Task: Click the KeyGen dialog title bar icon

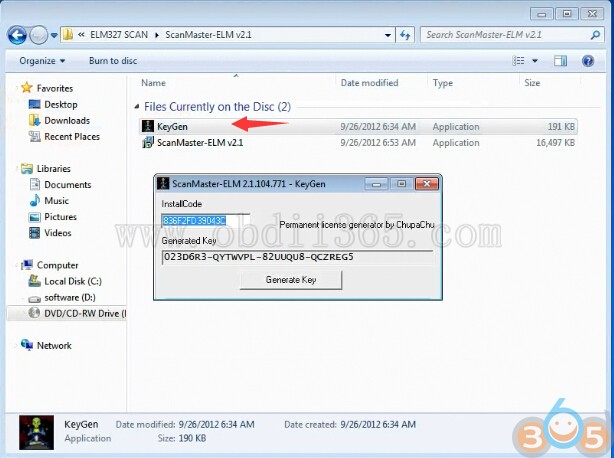Action: [163, 183]
